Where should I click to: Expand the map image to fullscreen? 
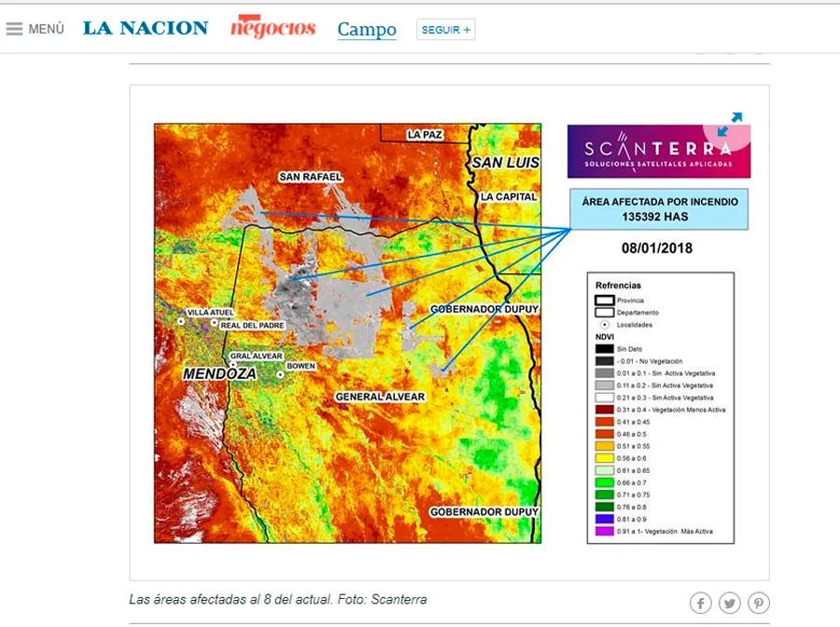click(x=730, y=124)
